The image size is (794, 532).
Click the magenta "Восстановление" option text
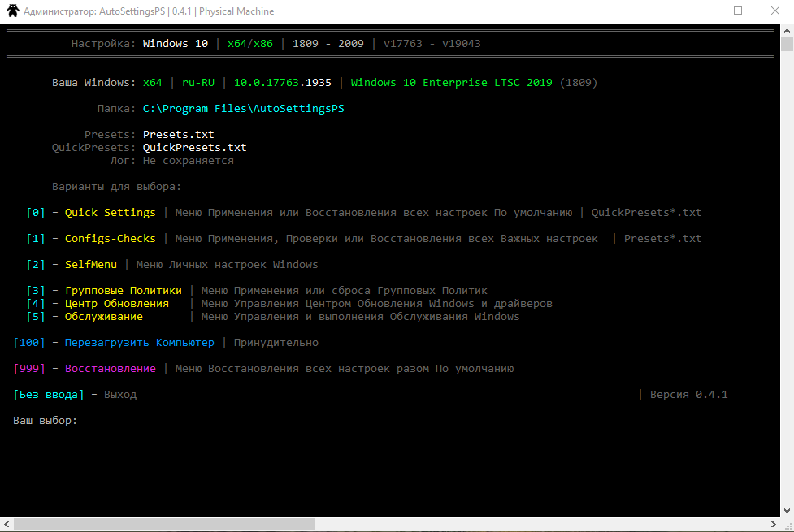110,369
